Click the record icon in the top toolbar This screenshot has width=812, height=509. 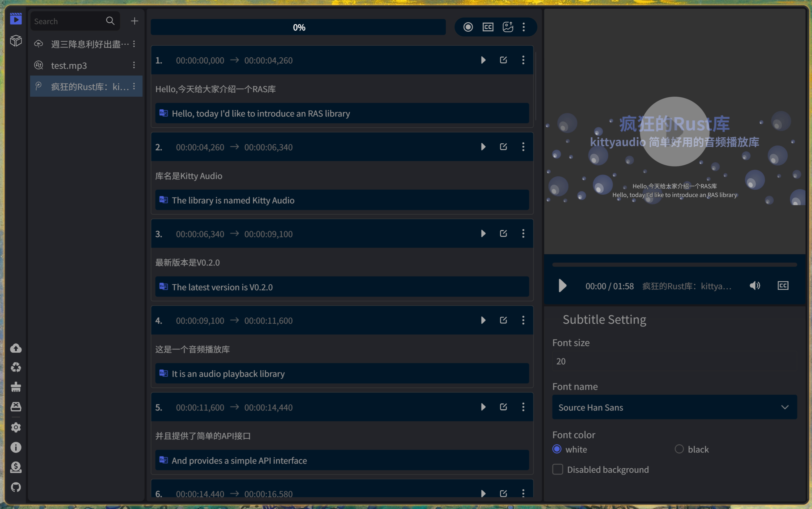[x=468, y=27]
